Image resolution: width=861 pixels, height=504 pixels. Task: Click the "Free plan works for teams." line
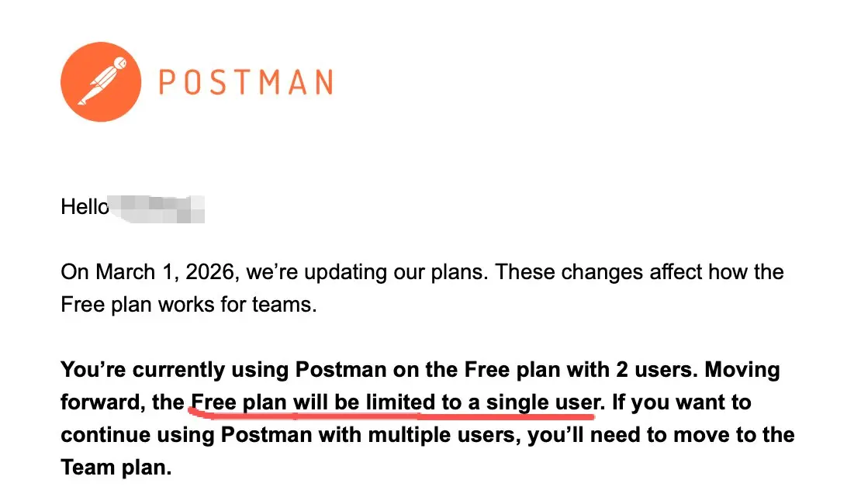pyautogui.click(x=188, y=305)
